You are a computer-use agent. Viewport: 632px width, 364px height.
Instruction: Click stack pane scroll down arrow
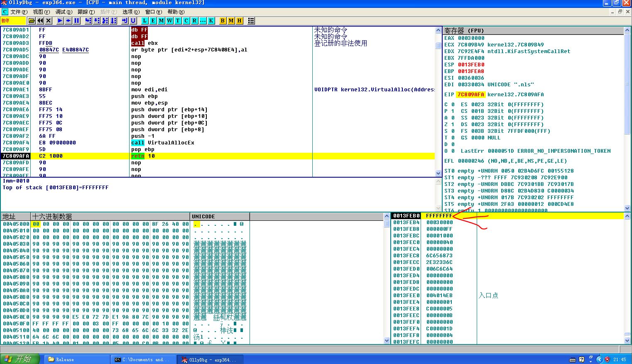[627, 340]
